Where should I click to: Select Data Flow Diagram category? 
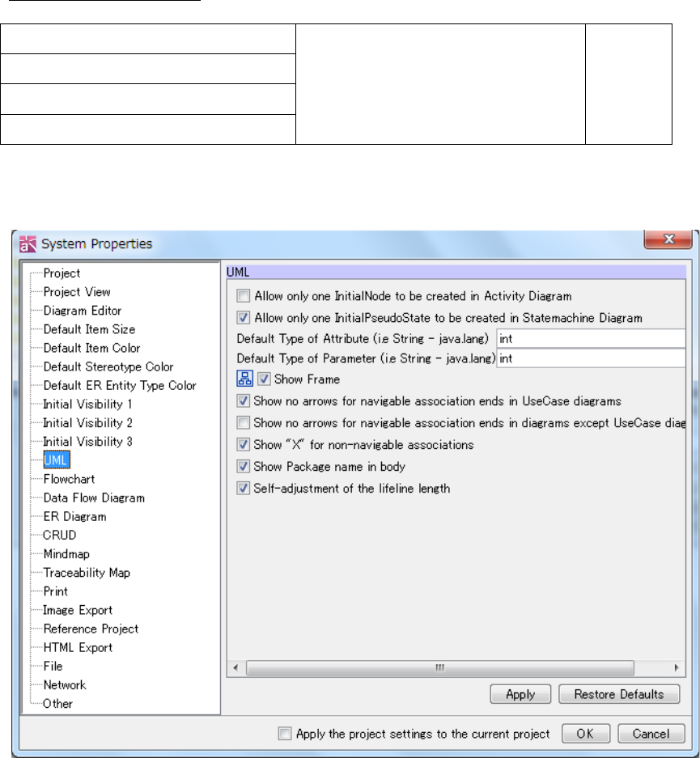point(94,498)
